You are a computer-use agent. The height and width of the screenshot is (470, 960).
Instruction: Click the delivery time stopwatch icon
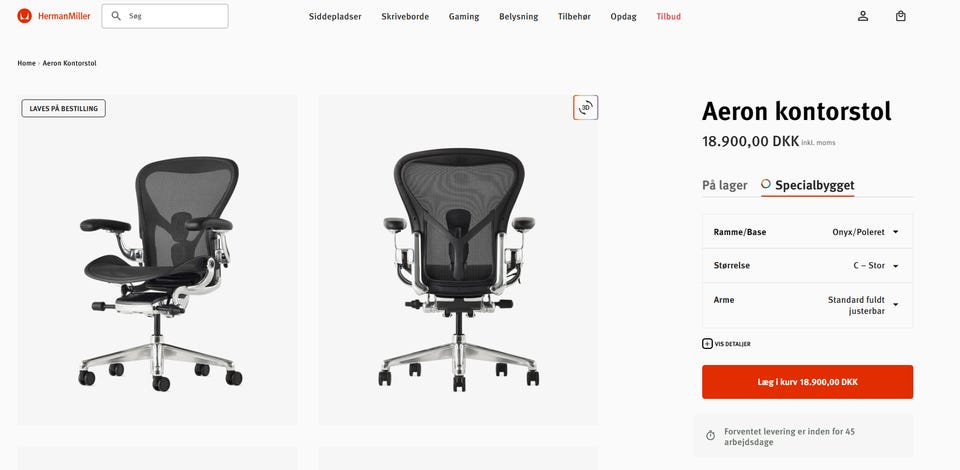click(x=710, y=436)
